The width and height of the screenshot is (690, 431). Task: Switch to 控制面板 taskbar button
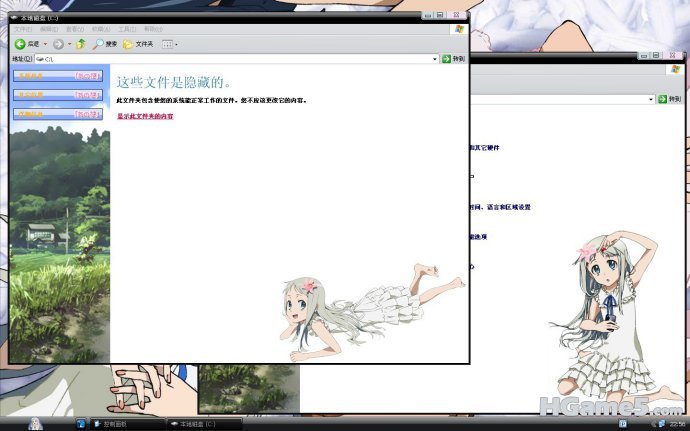128,424
